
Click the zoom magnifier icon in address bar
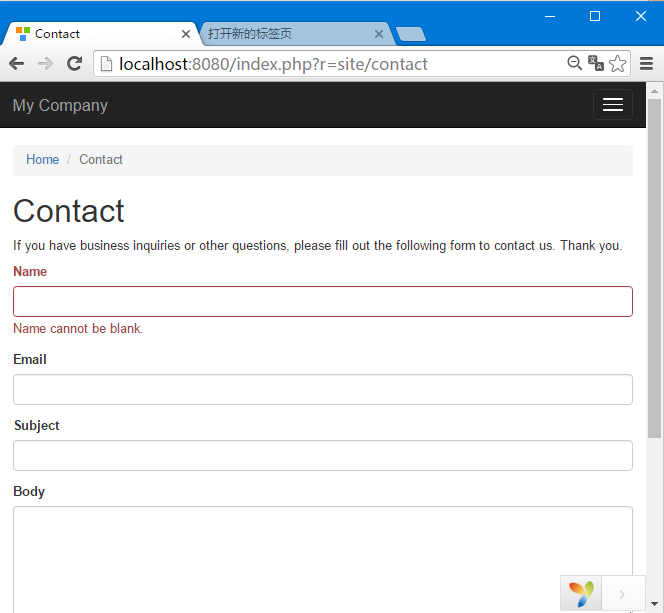(x=574, y=63)
